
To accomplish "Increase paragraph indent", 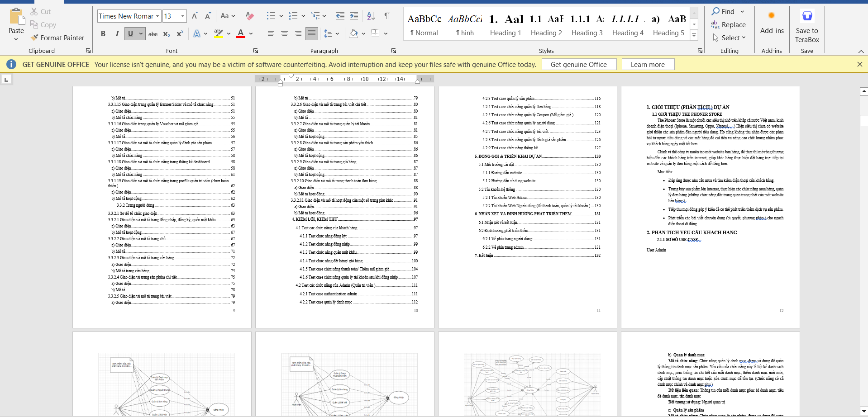I will [x=354, y=16].
